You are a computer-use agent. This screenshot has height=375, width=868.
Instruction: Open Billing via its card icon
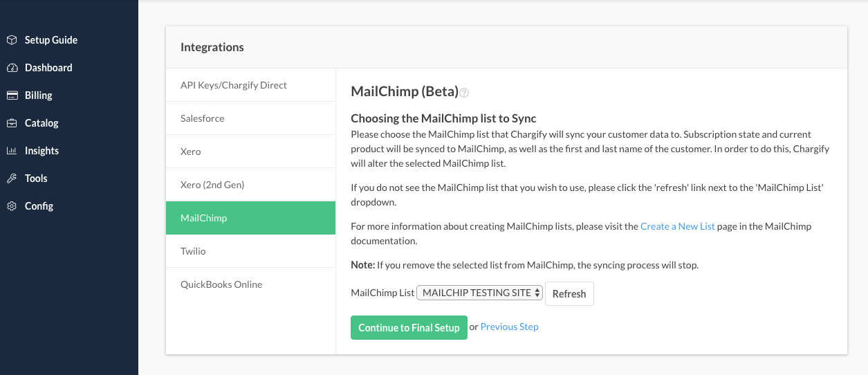[12, 95]
